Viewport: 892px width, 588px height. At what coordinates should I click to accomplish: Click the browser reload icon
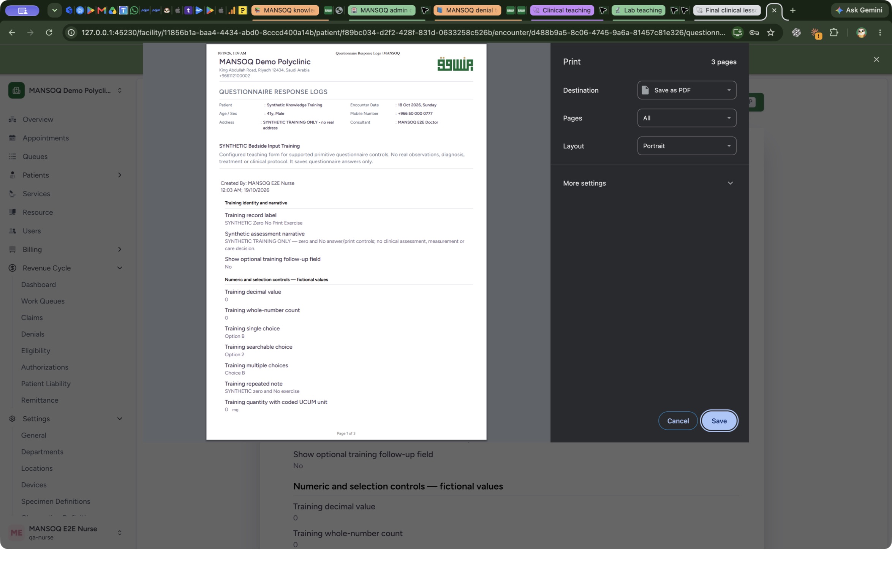tap(49, 33)
